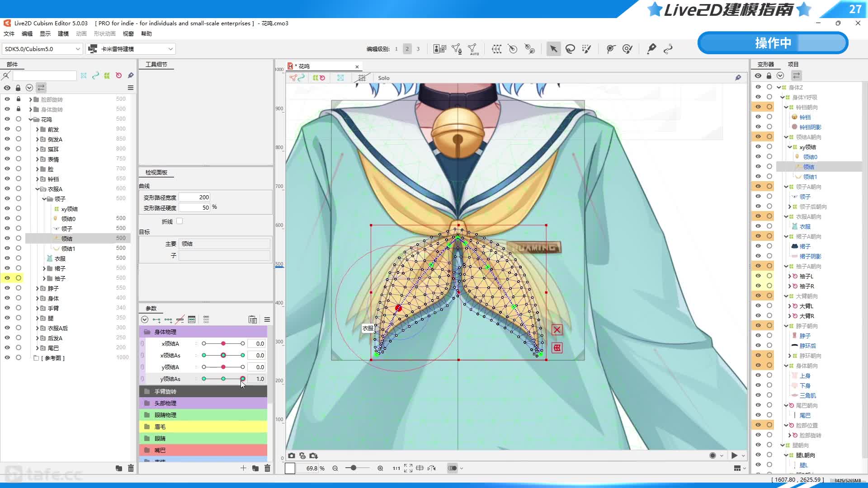This screenshot has width=868, height=488.
Task: Open the 显示 menu
Action: point(45,34)
